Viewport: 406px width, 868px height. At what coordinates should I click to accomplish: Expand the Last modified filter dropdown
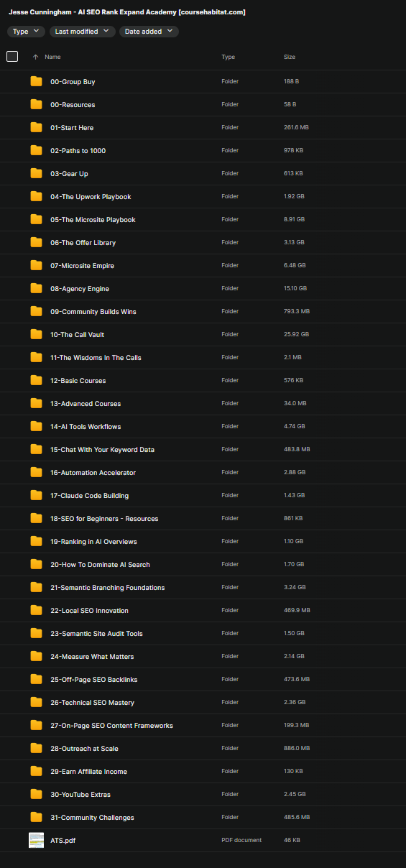click(83, 32)
